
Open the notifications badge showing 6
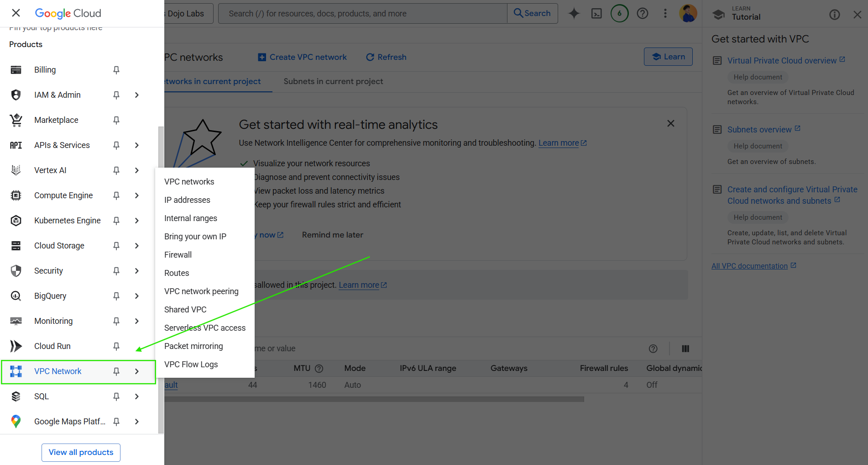click(619, 14)
